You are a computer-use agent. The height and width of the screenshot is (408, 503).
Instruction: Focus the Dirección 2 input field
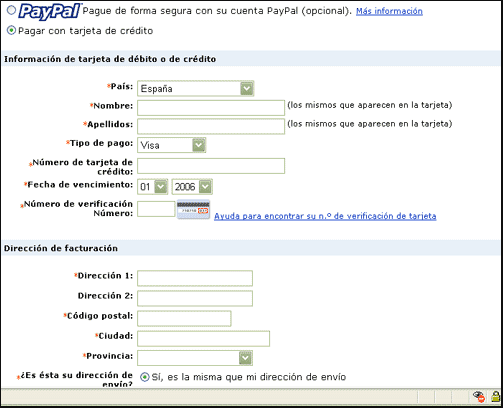195,298
